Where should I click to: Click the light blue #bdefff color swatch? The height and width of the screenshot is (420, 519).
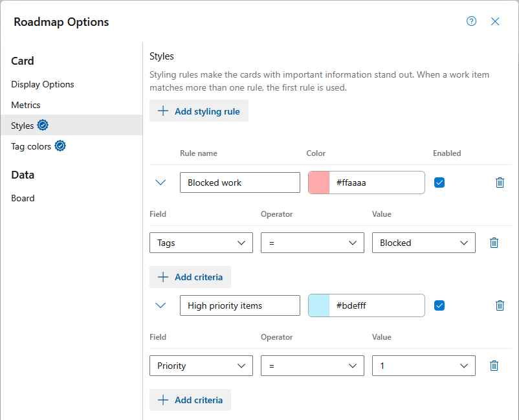click(319, 305)
